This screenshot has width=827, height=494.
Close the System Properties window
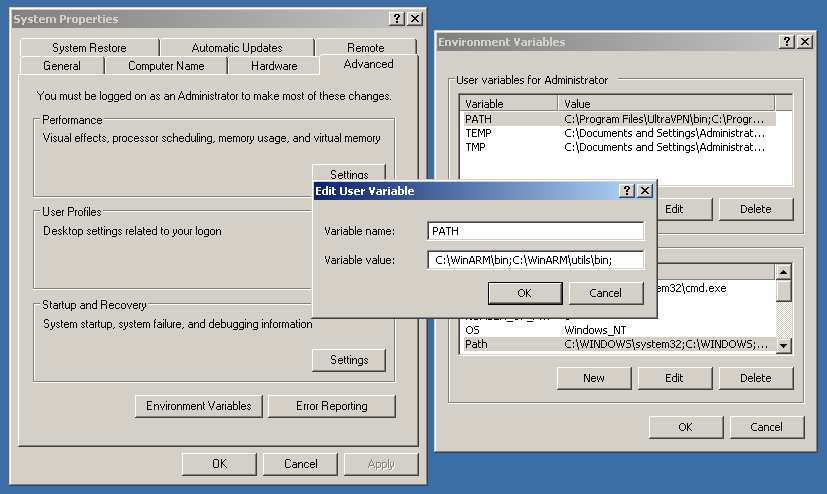[415, 19]
